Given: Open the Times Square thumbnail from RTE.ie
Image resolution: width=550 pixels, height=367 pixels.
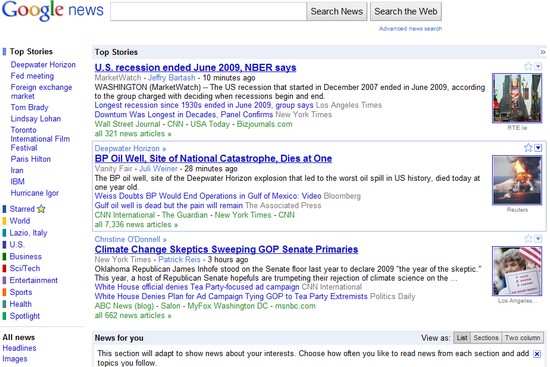Looking at the screenshot, I should coord(517,98).
